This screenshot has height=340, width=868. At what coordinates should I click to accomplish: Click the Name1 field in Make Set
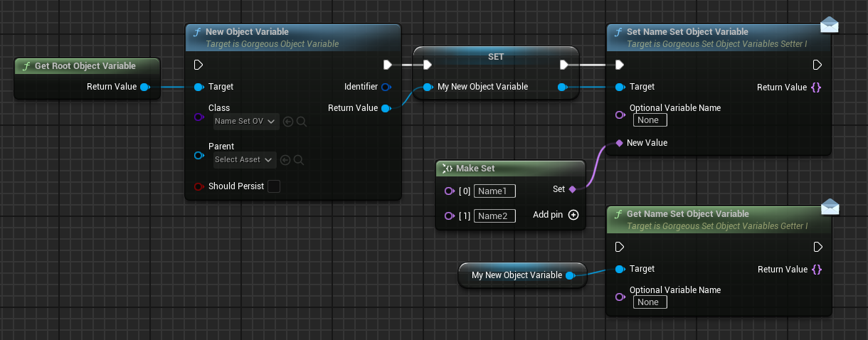[x=495, y=191]
